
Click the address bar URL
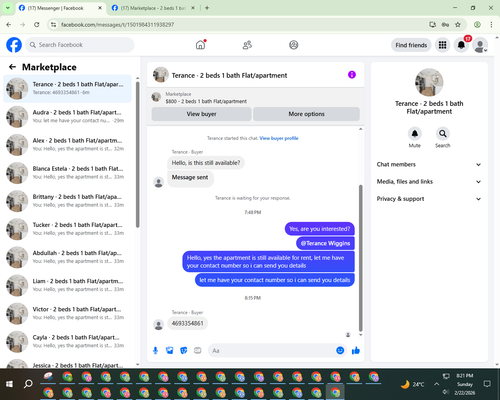pyautogui.click(x=118, y=25)
